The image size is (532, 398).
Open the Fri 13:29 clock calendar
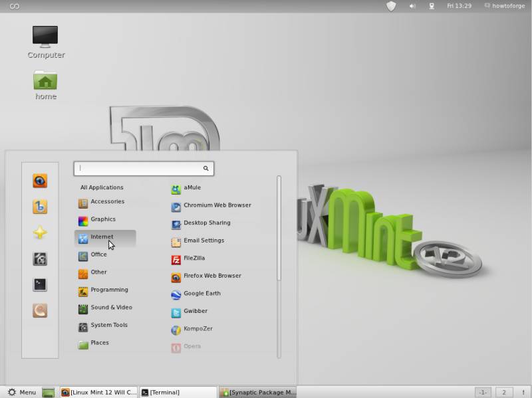click(x=459, y=6)
